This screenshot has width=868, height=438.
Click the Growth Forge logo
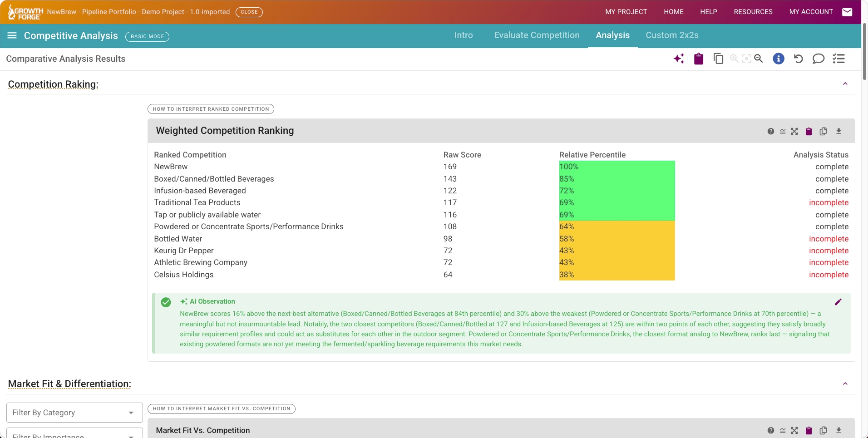25,13
